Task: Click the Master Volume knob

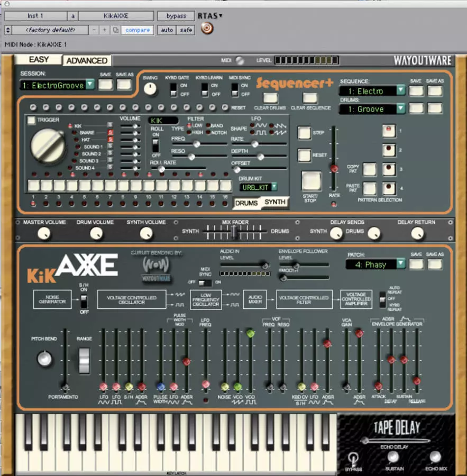Action: [x=44, y=234]
